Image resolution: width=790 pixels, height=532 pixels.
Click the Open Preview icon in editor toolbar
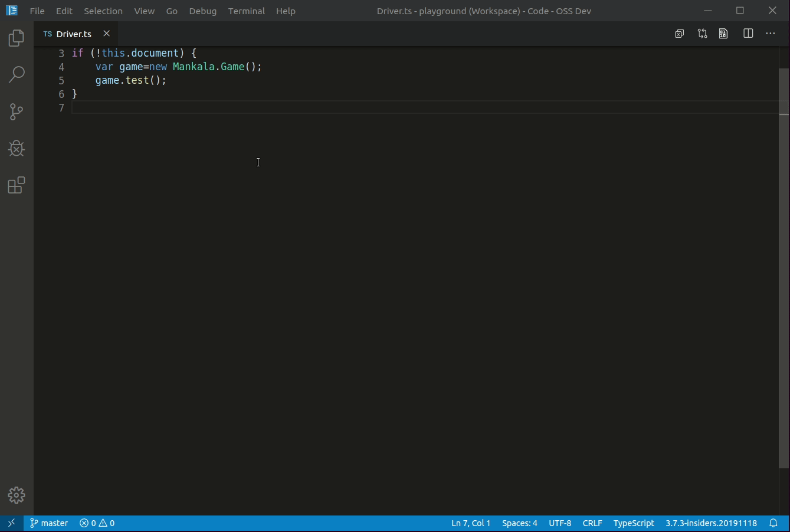(x=723, y=34)
